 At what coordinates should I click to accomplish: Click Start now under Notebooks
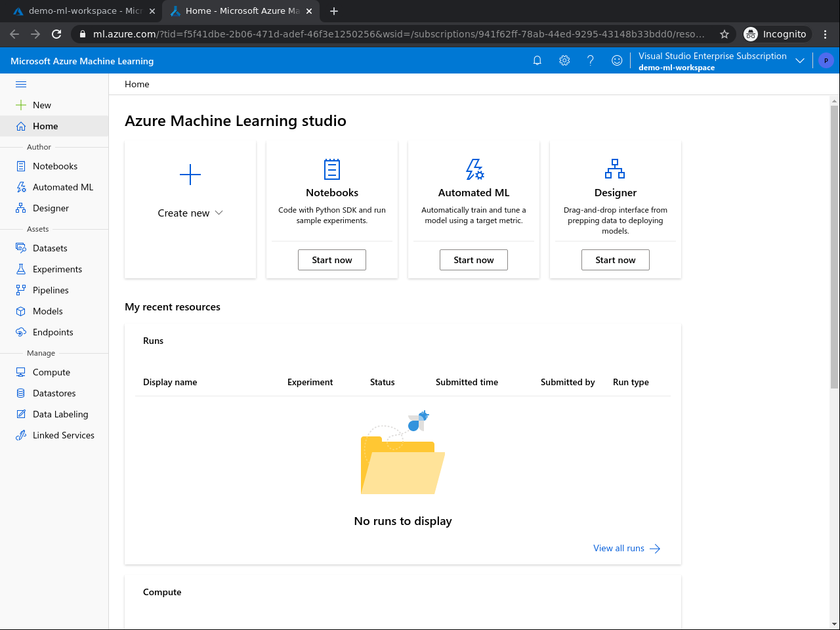[331, 259]
